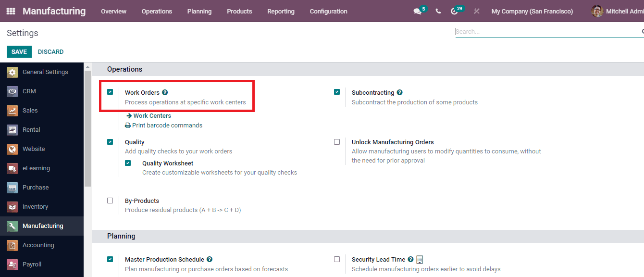
Task: Enable Unlock Manufacturing Orders
Action: click(337, 141)
